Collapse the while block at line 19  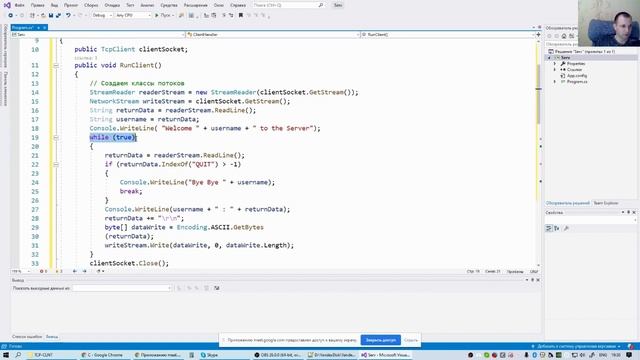tap(56, 138)
